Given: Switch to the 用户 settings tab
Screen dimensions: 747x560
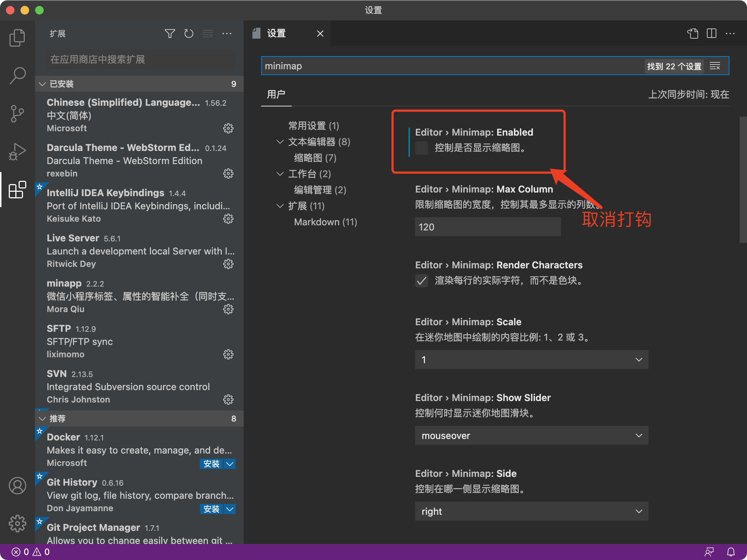Looking at the screenshot, I should pyautogui.click(x=276, y=94).
